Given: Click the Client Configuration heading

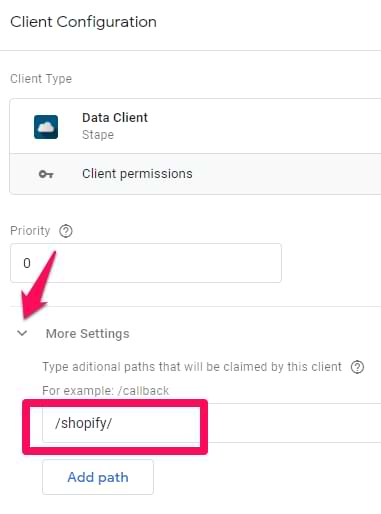Looking at the screenshot, I should pyautogui.click(x=83, y=22).
